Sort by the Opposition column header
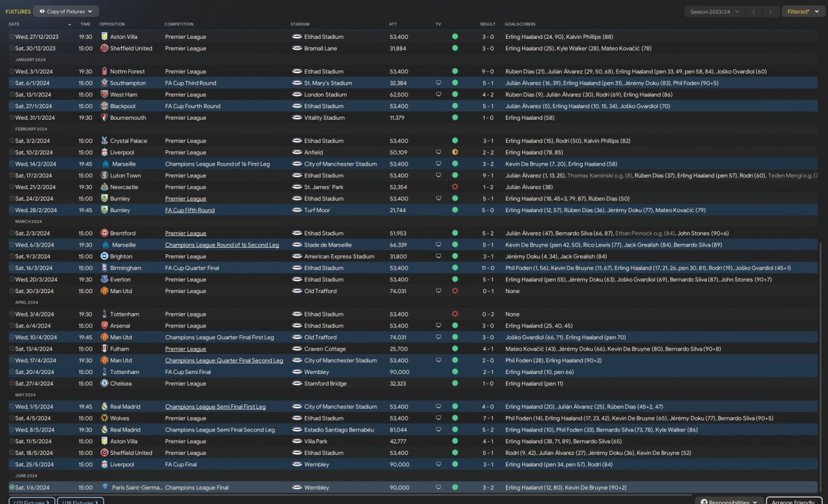This screenshot has height=504, width=828. (112, 25)
